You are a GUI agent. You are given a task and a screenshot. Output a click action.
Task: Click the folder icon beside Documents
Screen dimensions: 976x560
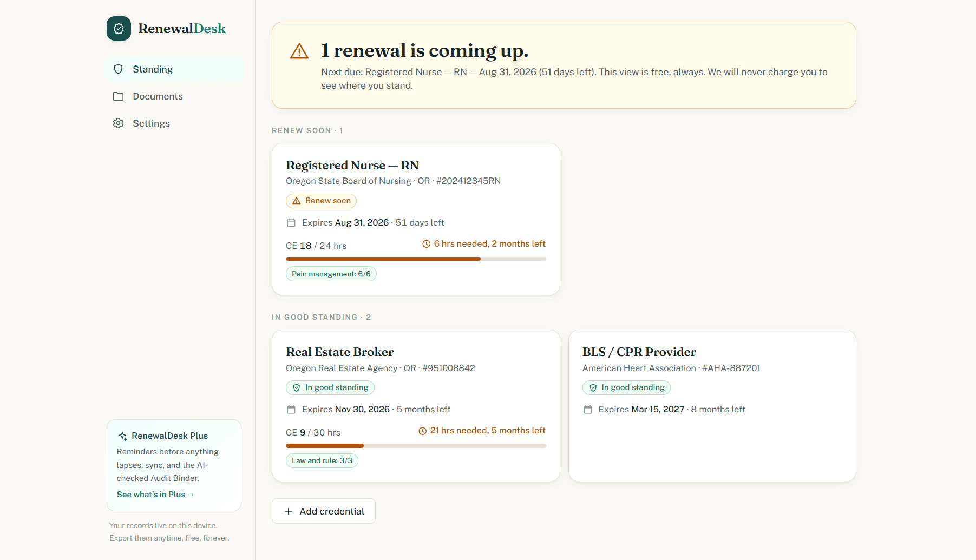point(118,96)
